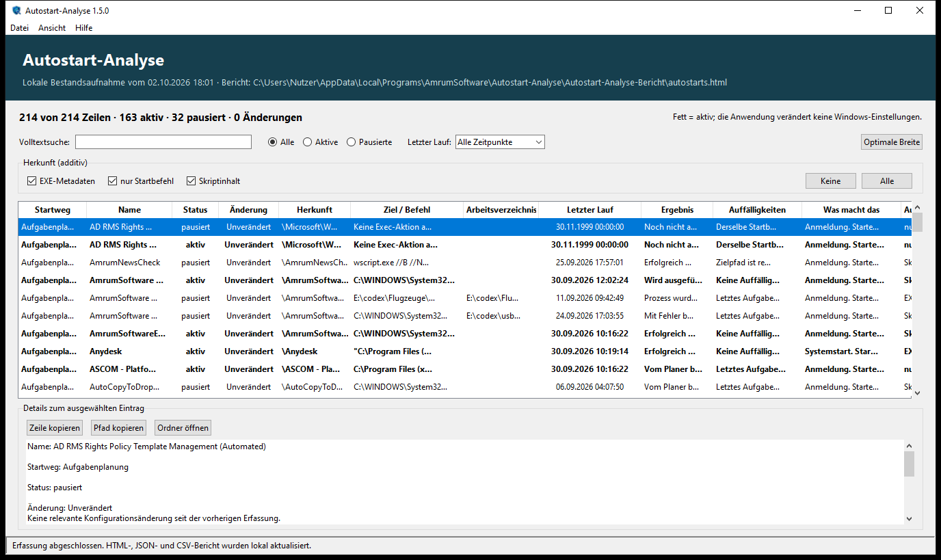Image resolution: width=941 pixels, height=560 pixels.
Task: Click the wscript.exe //B //N... command cell
Action: [x=407, y=263]
